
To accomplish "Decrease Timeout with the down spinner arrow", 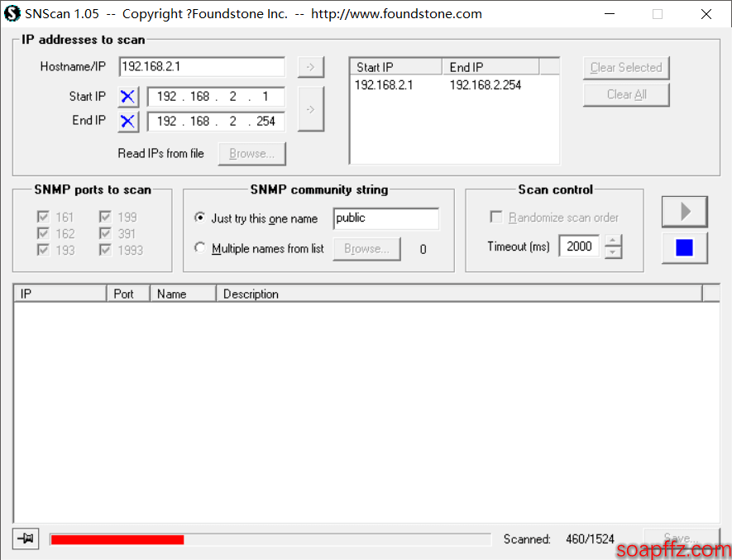I will pos(613,252).
